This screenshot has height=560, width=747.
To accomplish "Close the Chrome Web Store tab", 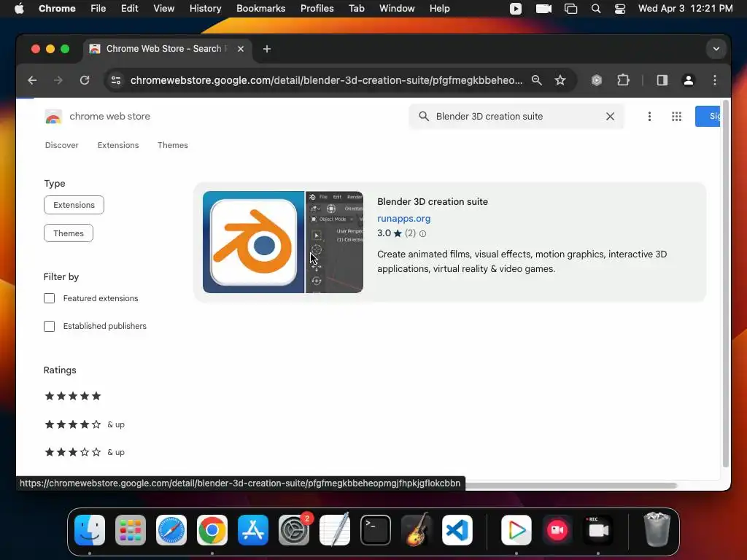I will 241,49.
